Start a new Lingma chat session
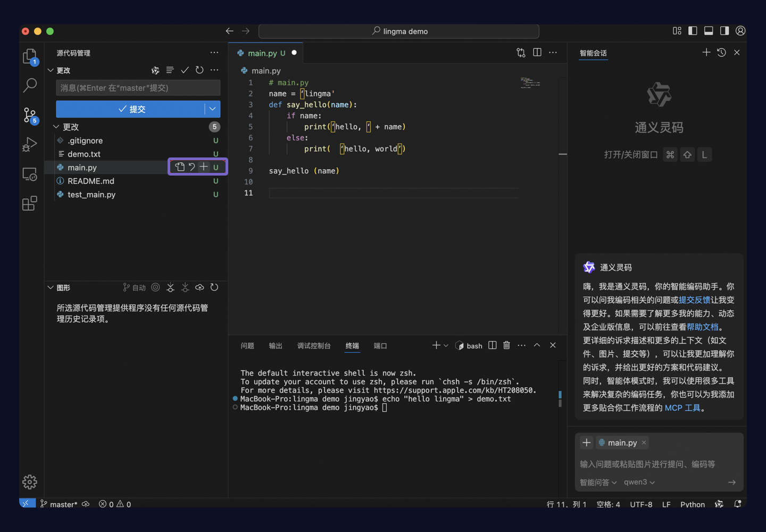 point(706,52)
